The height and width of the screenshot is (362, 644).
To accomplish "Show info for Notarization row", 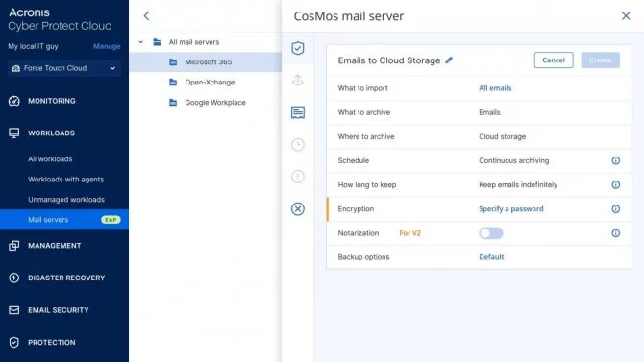I will click(616, 233).
